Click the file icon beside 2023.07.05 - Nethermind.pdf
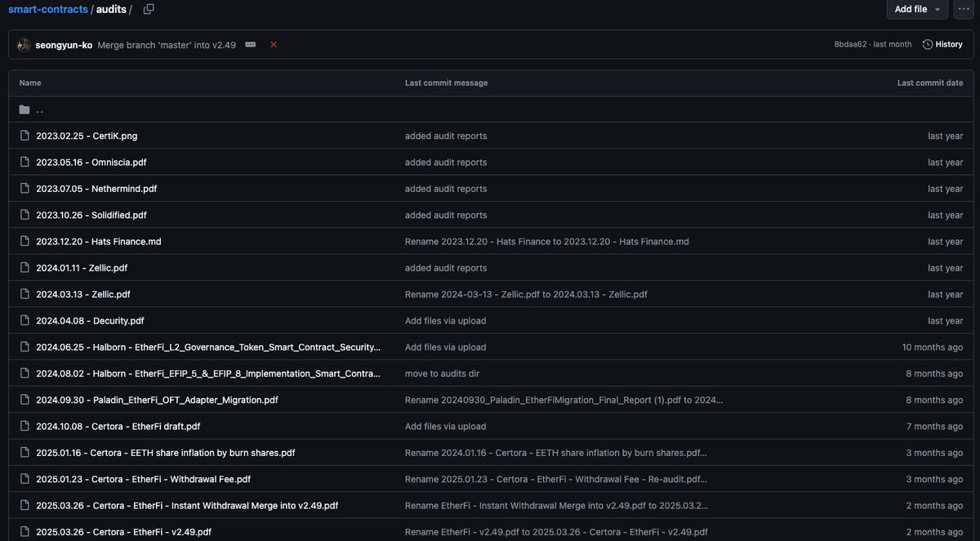The image size is (980, 541). point(24,188)
